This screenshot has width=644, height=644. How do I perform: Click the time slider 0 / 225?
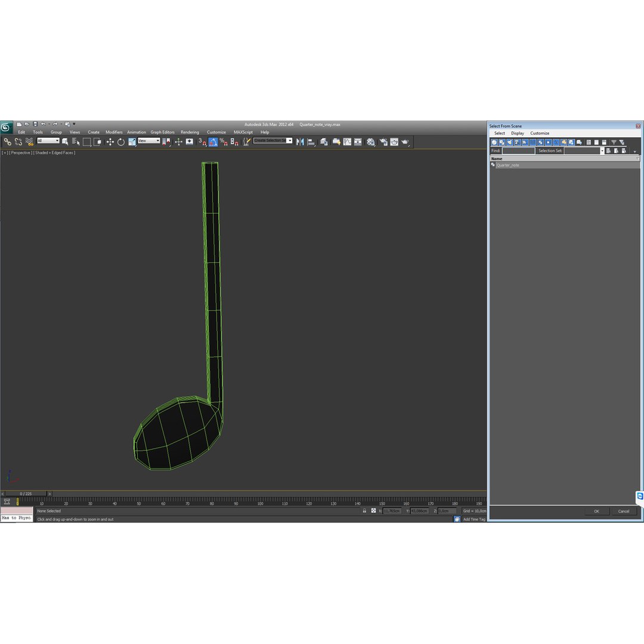26,494
